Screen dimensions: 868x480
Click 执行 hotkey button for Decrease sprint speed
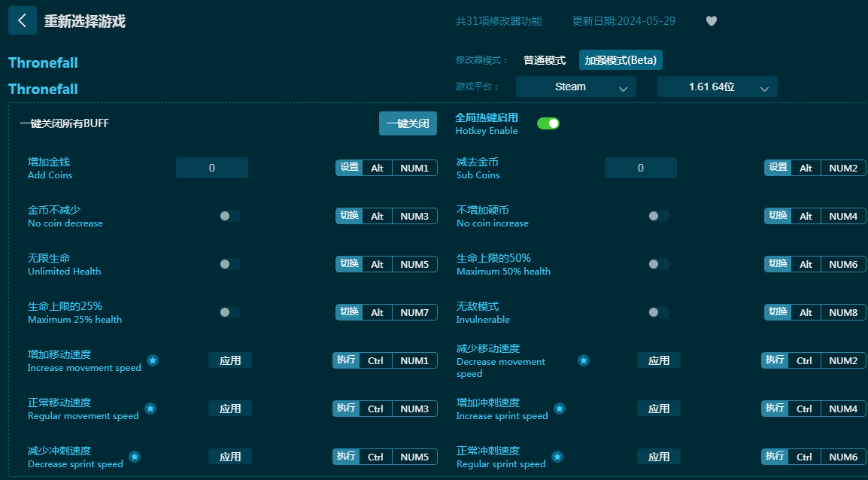pos(346,457)
